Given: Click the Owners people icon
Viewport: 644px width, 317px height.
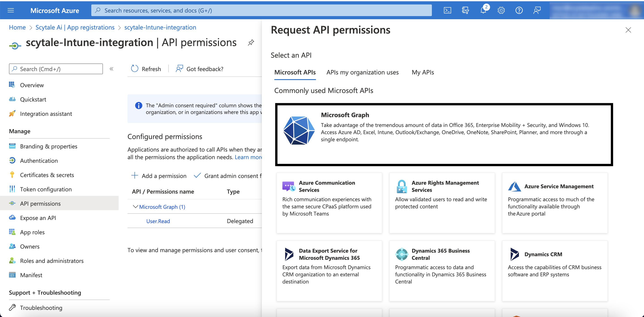Looking at the screenshot, I should (12, 246).
